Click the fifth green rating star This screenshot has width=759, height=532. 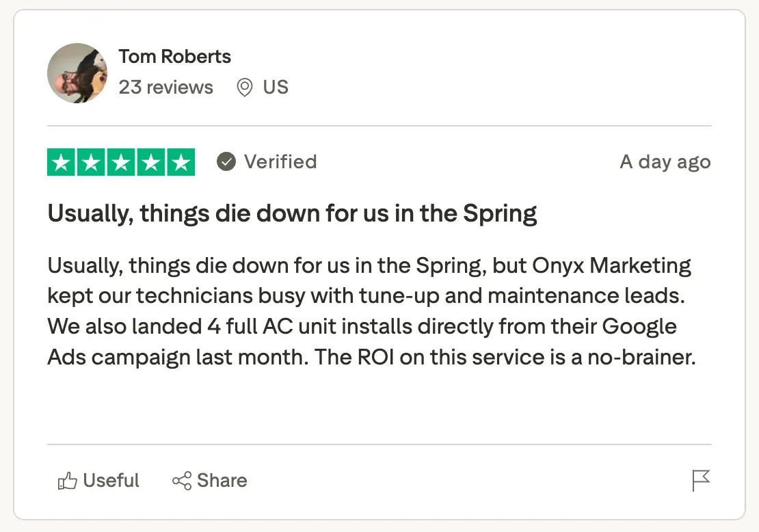(x=181, y=162)
